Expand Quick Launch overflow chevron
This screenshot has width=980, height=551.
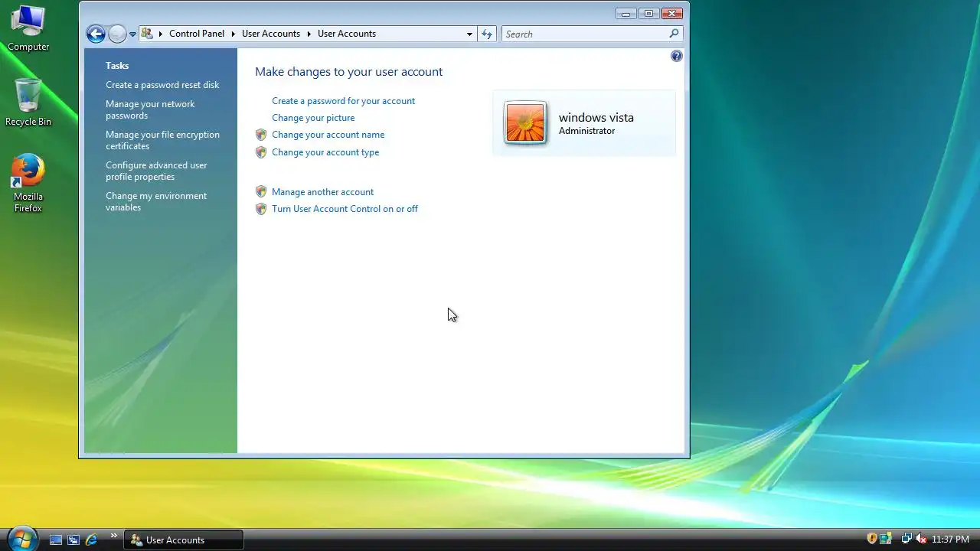click(114, 536)
